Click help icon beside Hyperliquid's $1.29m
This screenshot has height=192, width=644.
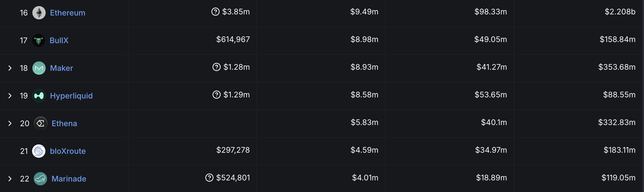point(216,95)
